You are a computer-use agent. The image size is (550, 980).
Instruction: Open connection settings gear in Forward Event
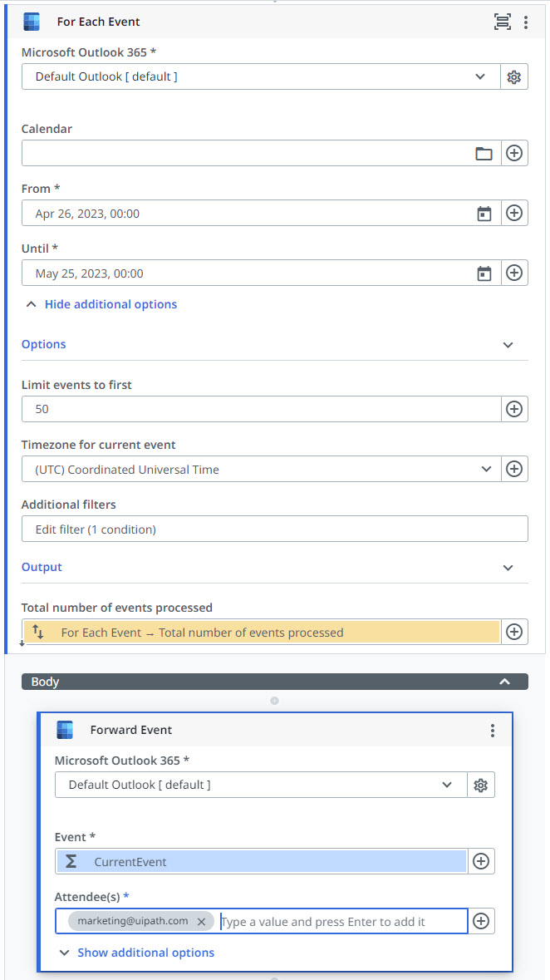(480, 785)
